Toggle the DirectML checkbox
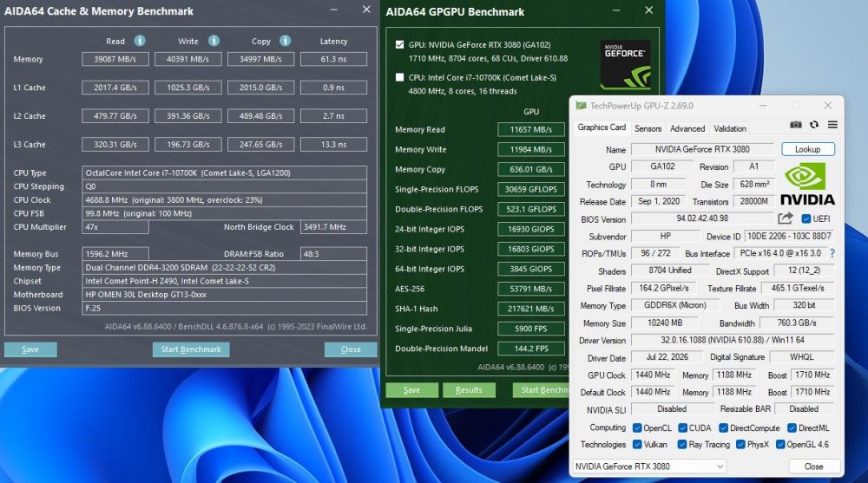 792,428
